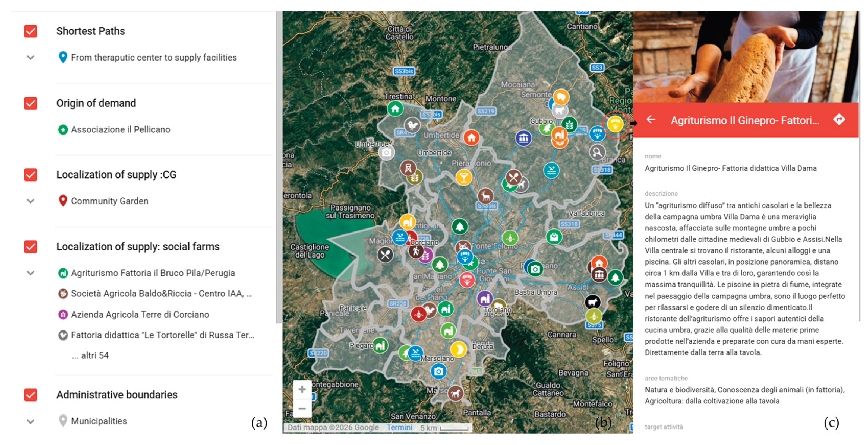The width and height of the screenshot is (868, 445).
Task: Click the directions icon in red header
Action: [x=839, y=119]
